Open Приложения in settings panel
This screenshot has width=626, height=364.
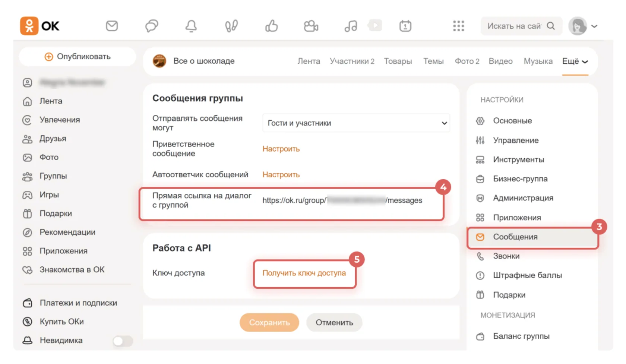(517, 218)
